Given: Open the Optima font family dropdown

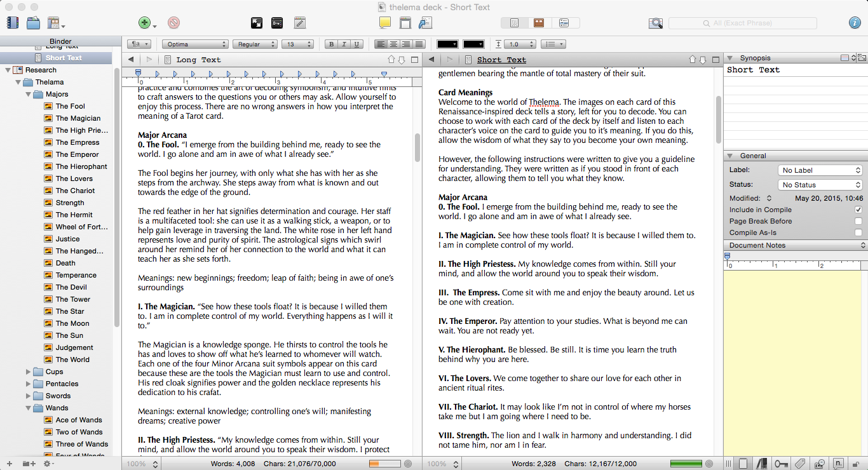Looking at the screenshot, I should pos(195,44).
